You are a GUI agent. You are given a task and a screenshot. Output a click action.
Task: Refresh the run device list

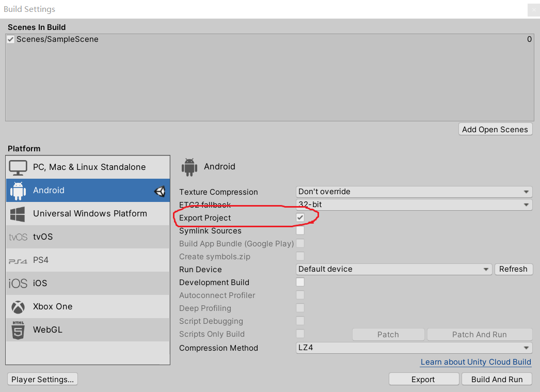pos(514,269)
